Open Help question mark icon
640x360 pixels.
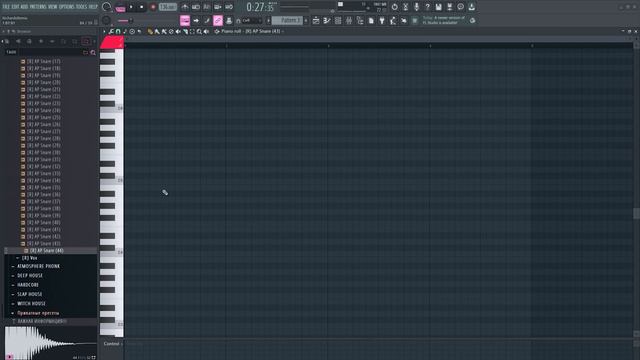pyautogui.click(x=427, y=7)
